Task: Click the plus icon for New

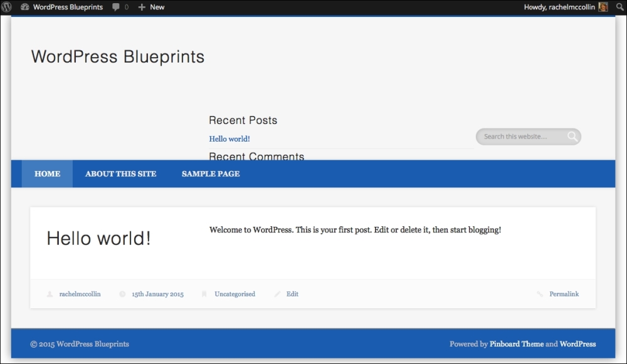Action: coord(142,7)
